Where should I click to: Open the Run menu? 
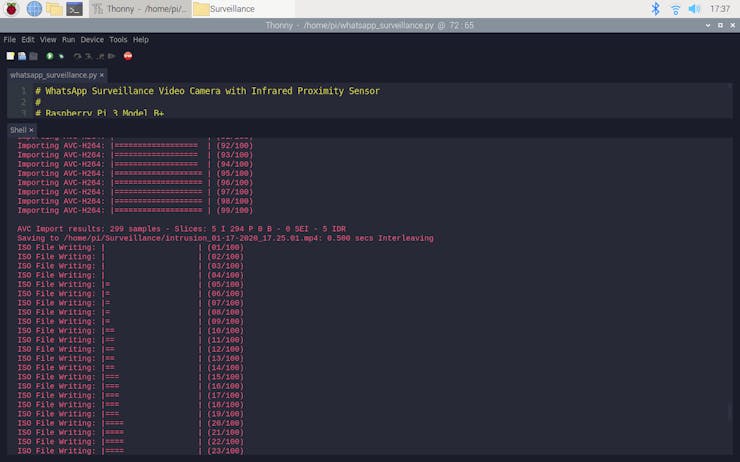[x=68, y=40]
